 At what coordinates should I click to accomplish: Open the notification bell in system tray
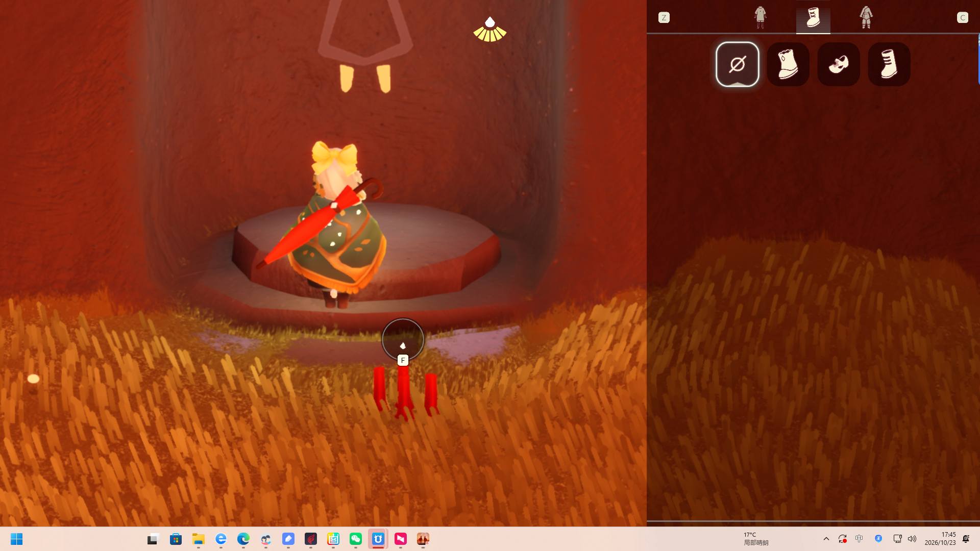coord(966,539)
